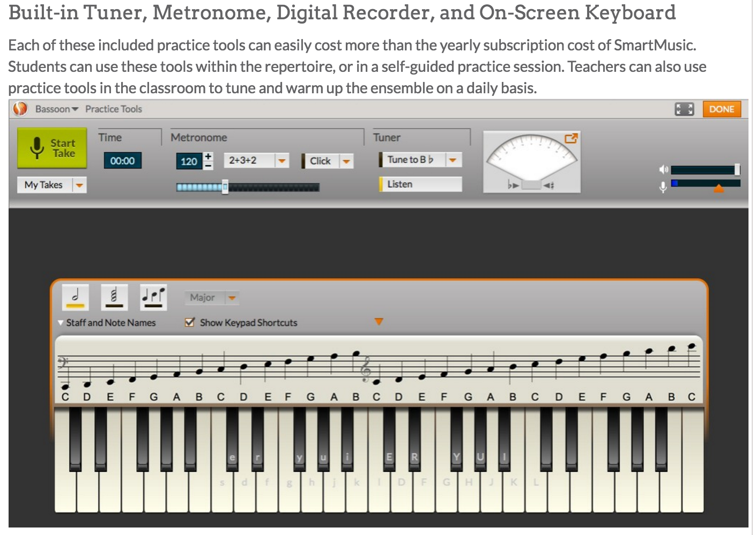Increase tempo with the plus stepper
Screen dimensions: 756x535
tap(208, 157)
